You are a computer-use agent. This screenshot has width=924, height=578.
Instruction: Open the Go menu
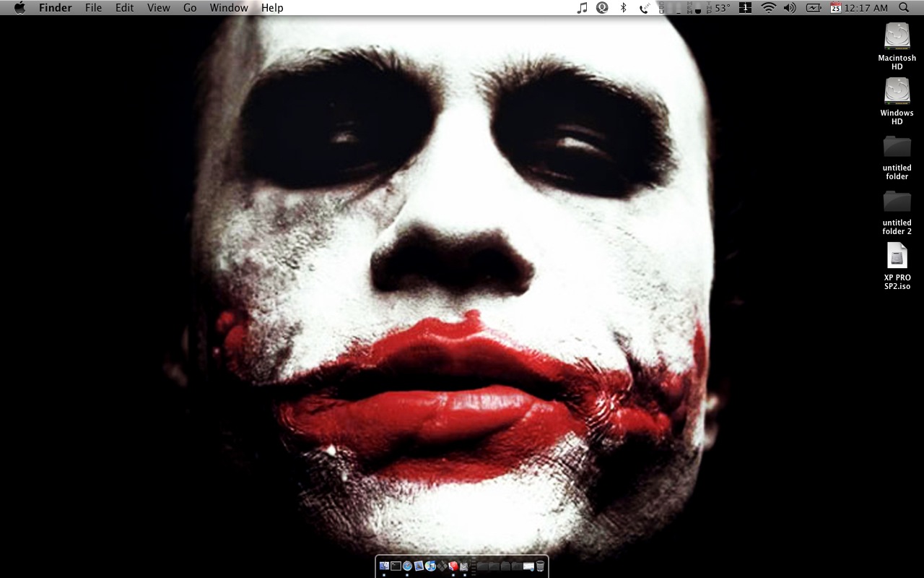click(190, 8)
